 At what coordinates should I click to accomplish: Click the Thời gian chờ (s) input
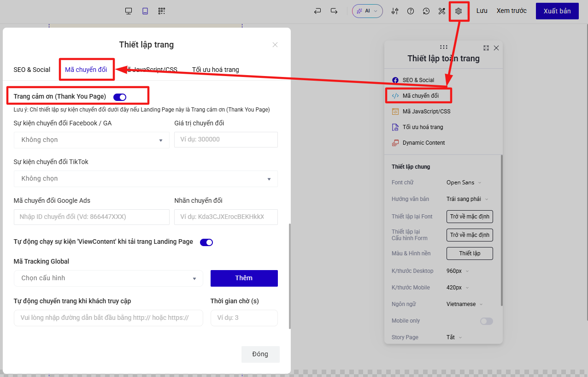click(x=244, y=318)
